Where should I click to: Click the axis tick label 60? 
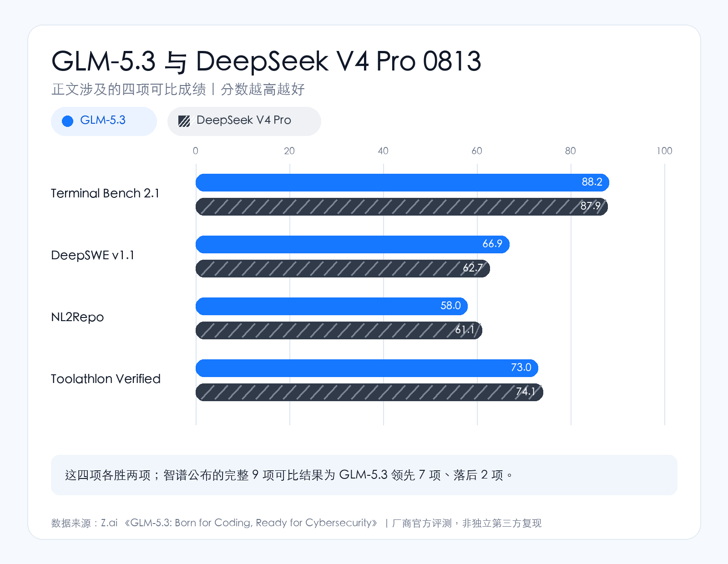coord(477,151)
